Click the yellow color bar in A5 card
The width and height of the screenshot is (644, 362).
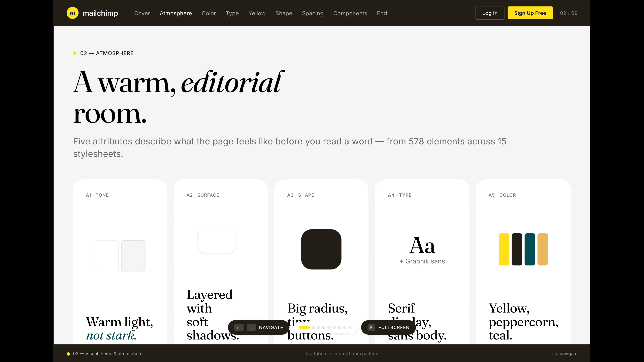[x=504, y=249]
